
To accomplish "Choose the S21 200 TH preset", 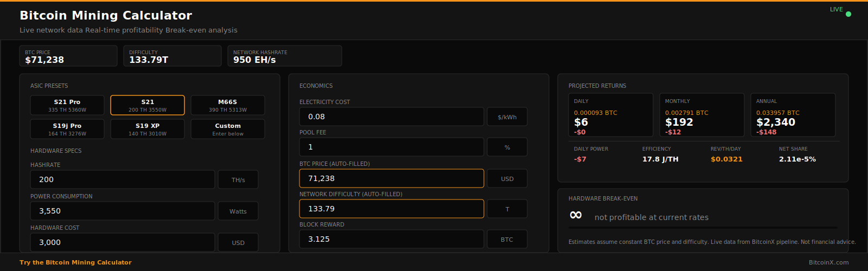I will tap(148, 105).
